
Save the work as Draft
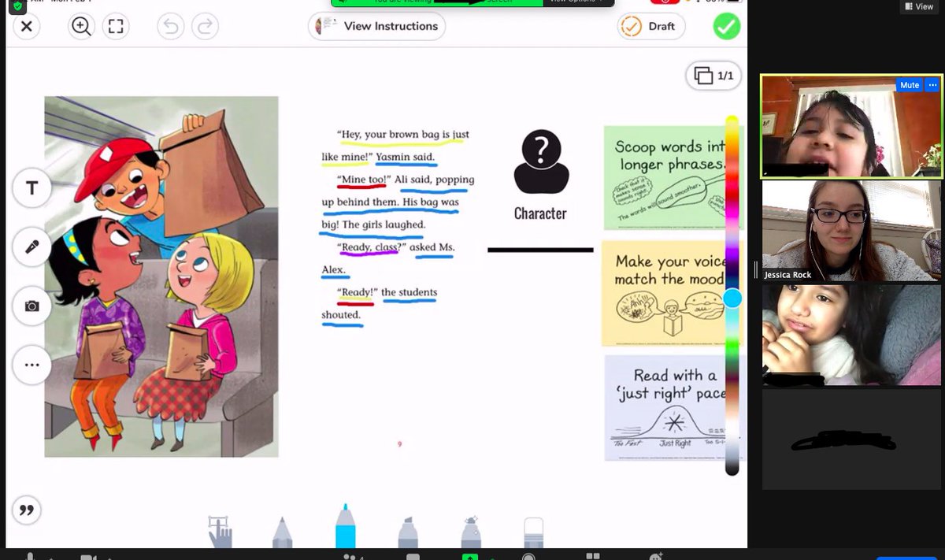click(650, 26)
